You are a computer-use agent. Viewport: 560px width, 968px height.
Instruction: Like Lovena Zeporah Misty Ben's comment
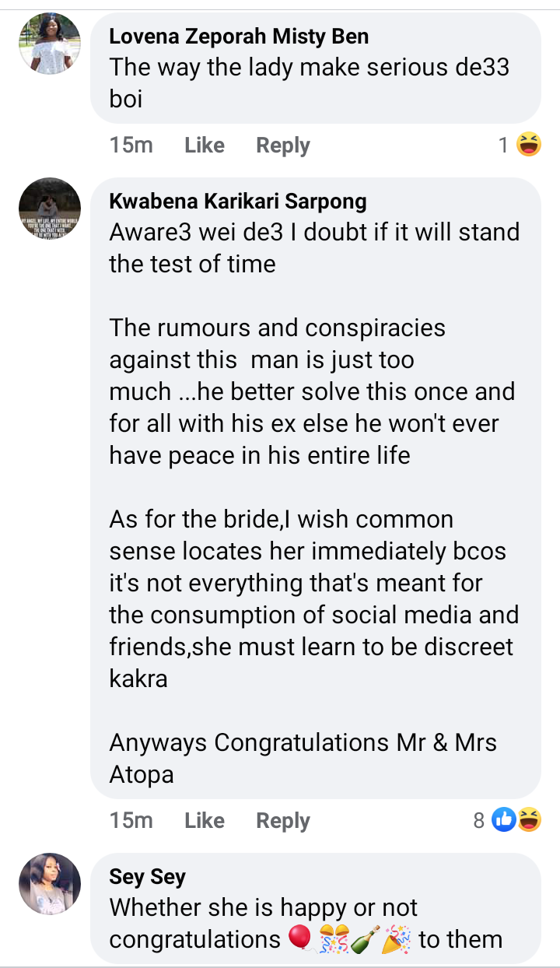point(205,146)
